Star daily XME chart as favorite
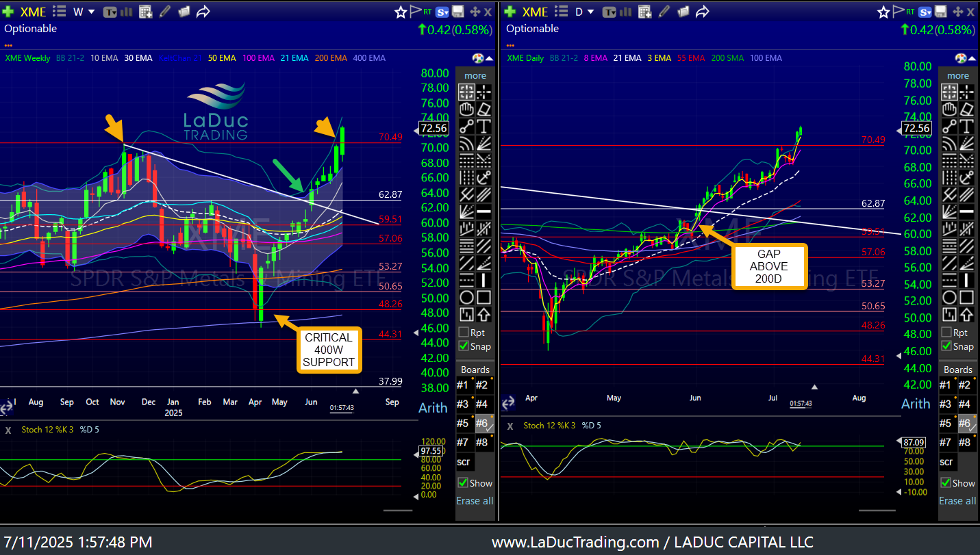The height and width of the screenshot is (555, 980). [x=883, y=12]
